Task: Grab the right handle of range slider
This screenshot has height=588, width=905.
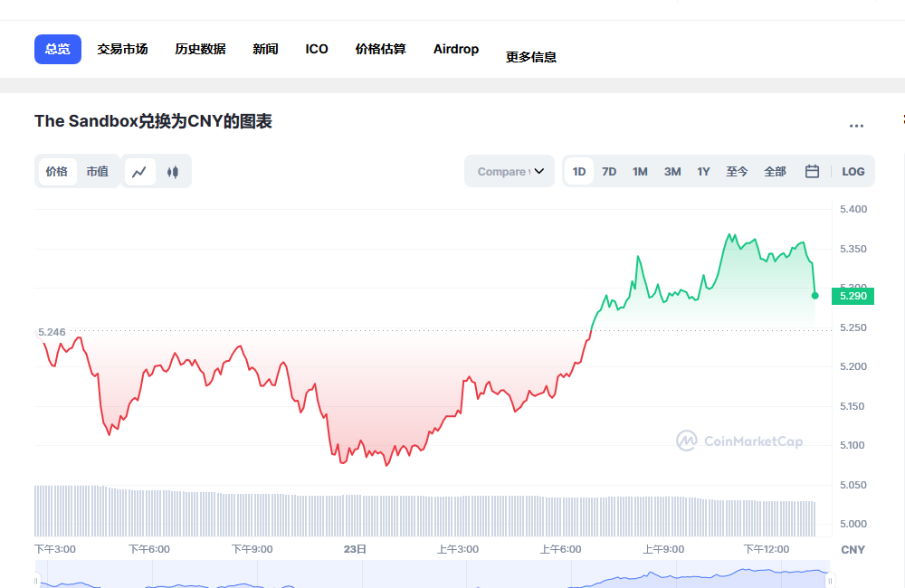Action: coord(830,581)
